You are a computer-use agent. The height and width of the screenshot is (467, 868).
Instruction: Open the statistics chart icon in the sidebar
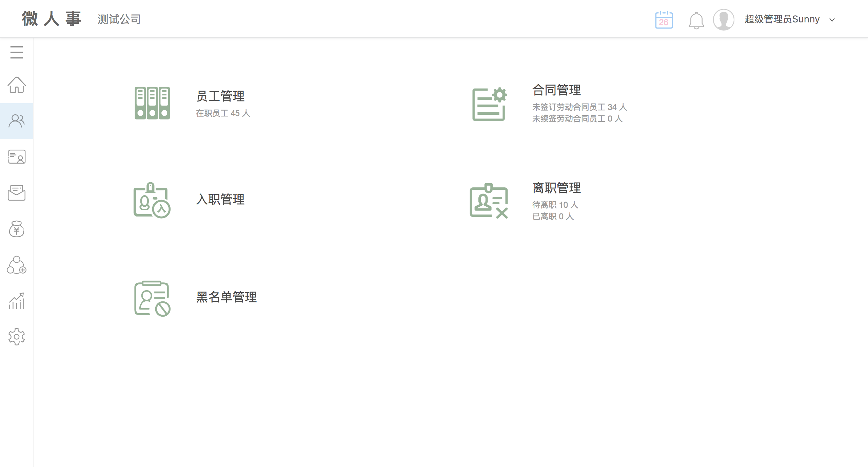16,301
